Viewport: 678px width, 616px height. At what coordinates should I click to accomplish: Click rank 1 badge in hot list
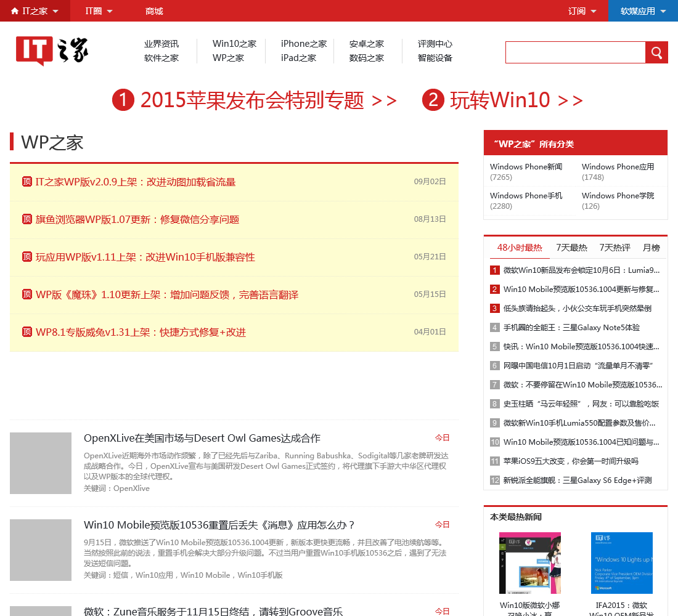[495, 270]
